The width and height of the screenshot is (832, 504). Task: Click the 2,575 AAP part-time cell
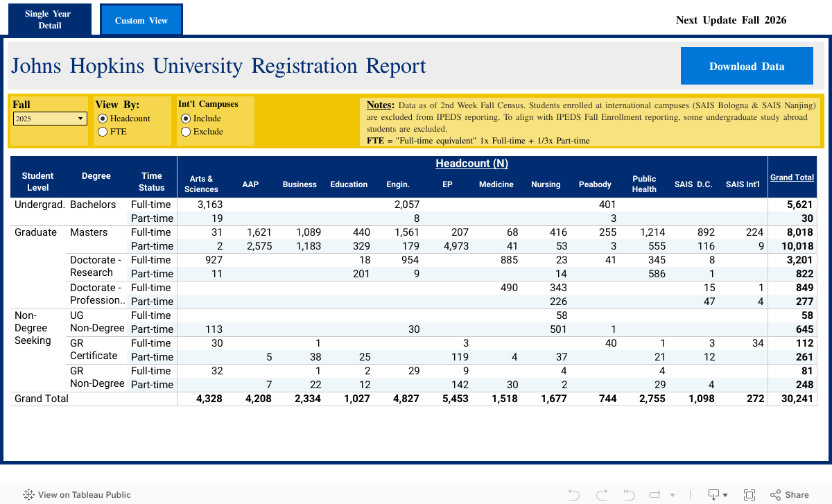(259, 246)
